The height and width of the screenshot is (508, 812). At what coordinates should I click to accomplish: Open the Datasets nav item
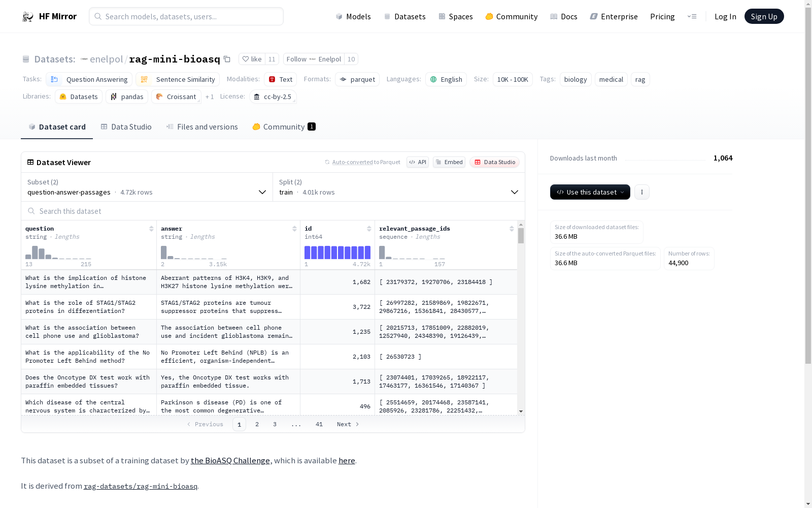(x=404, y=16)
